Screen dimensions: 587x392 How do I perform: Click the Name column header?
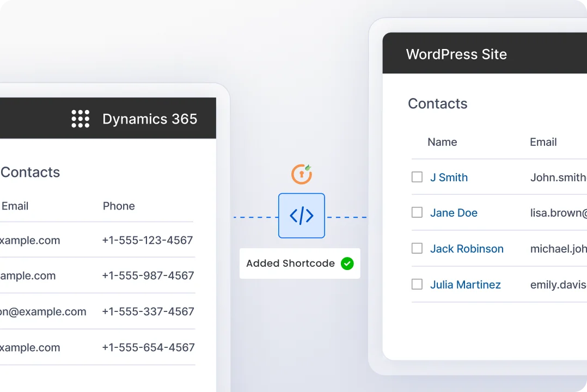pos(442,142)
